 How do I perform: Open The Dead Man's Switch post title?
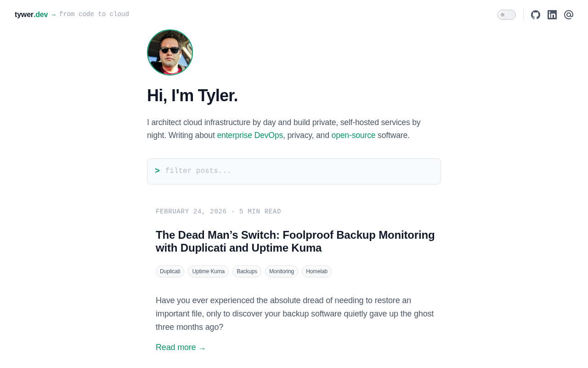click(x=295, y=241)
